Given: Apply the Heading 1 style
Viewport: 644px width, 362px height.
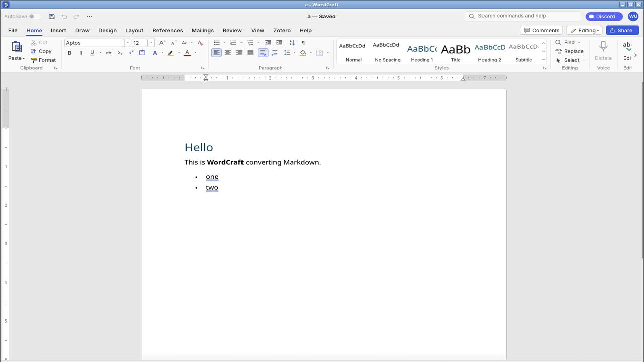Looking at the screenshot, I should 422,51.
